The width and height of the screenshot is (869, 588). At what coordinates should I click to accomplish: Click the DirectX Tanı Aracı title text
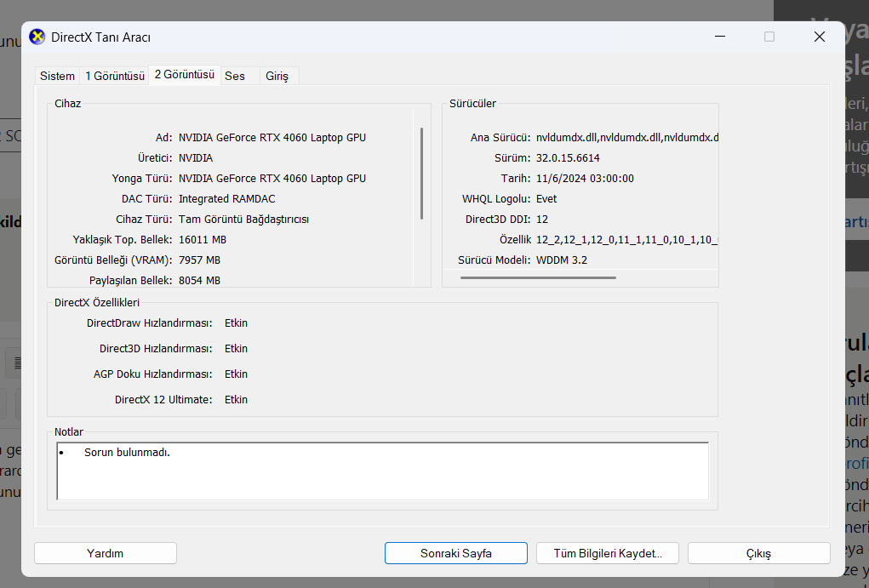tap(101, 37)
